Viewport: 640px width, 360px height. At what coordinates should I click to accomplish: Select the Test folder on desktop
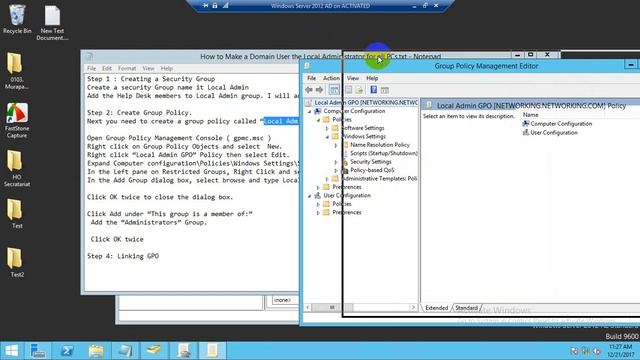click(x=17, y=214)
